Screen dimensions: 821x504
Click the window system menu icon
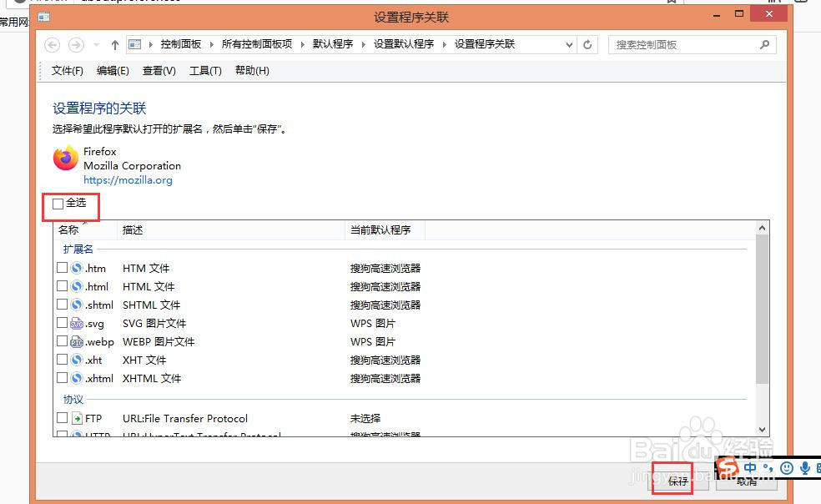point(44,18)
